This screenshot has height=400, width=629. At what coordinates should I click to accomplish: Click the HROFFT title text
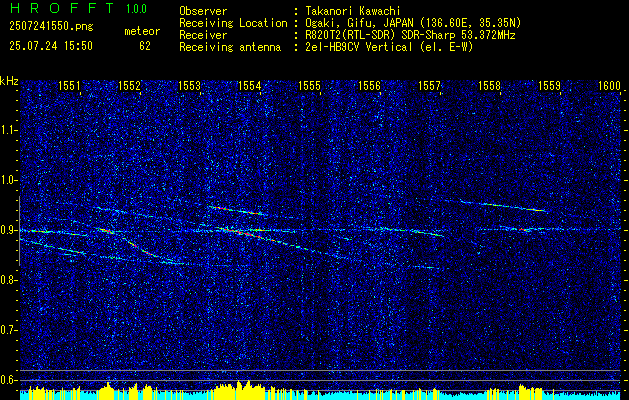(62, 8)
